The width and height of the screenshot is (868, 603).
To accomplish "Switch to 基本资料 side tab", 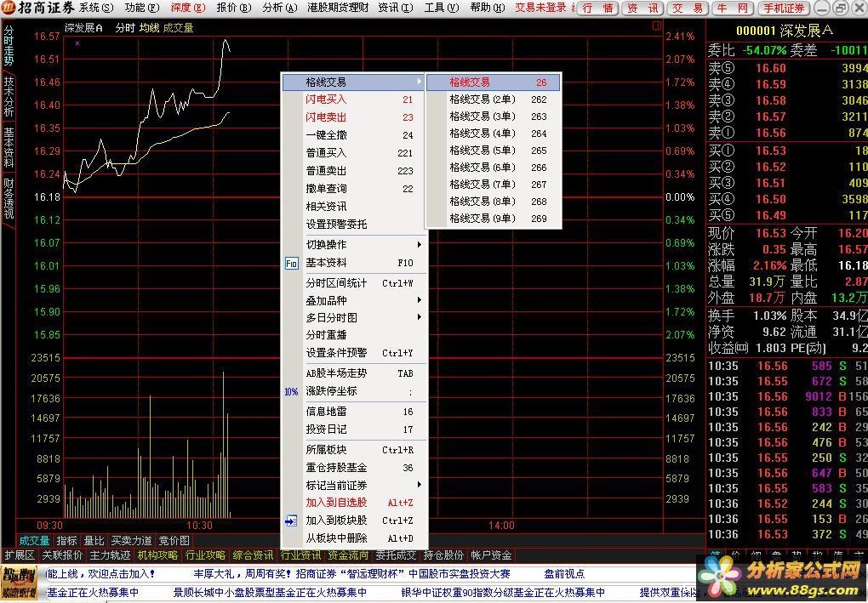I will click(9, 147).
